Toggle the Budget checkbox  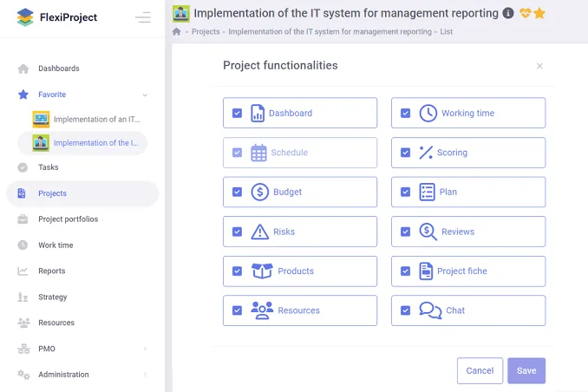point(237,192)
